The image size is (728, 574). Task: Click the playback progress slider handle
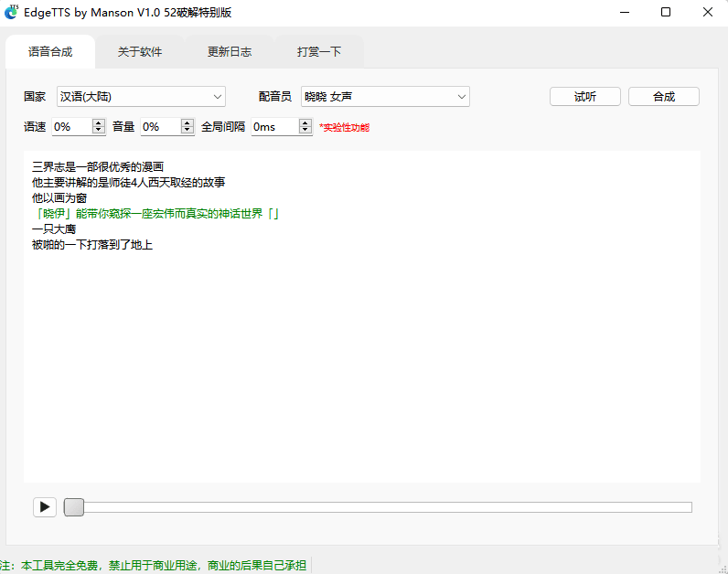pos(74,507)
